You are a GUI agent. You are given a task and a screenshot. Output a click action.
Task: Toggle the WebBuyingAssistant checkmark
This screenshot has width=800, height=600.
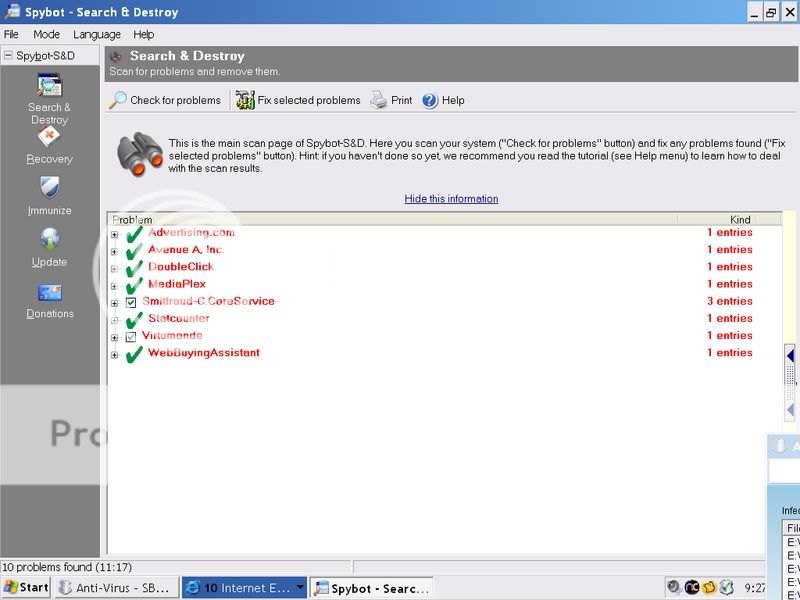(134, 354)
